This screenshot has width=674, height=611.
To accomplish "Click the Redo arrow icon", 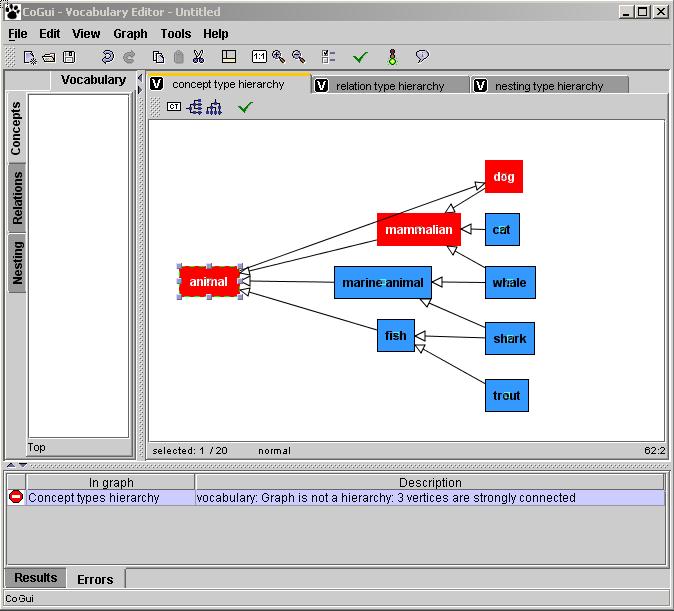I will (x=129, y=57).
